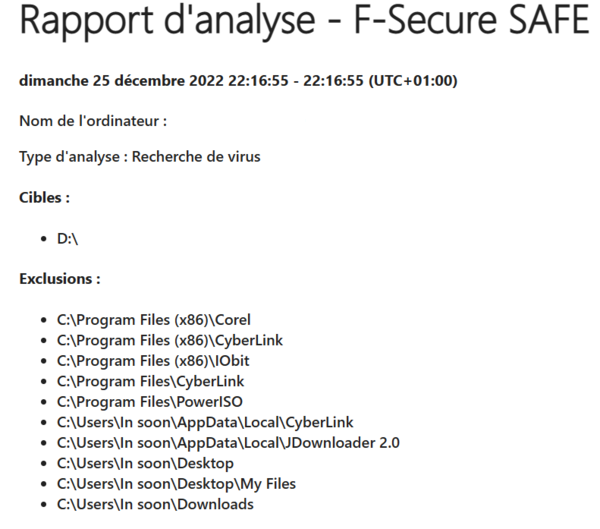This screenshot has height=529, width=600.
Task: Click the UTC+01:00 timezone text
Action: click(x=413, y=81)
